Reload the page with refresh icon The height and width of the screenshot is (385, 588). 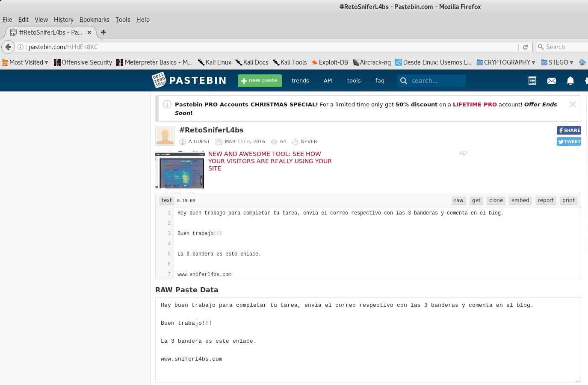click(x=525, y=47)
